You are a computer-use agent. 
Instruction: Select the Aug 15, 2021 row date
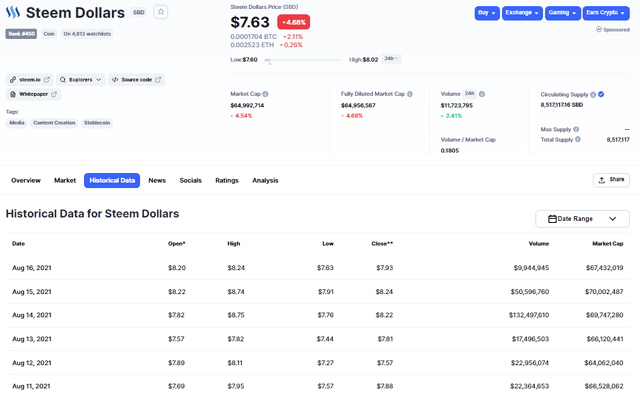[32, 292]
